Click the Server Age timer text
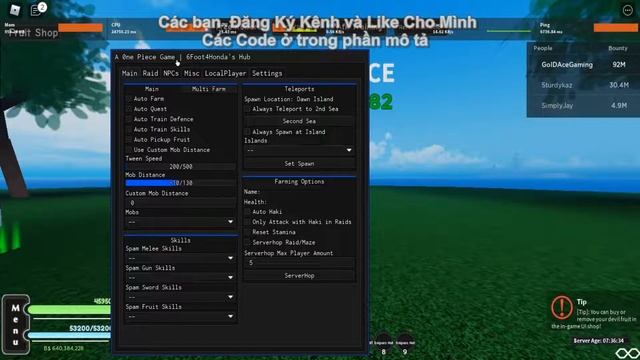 598,340
